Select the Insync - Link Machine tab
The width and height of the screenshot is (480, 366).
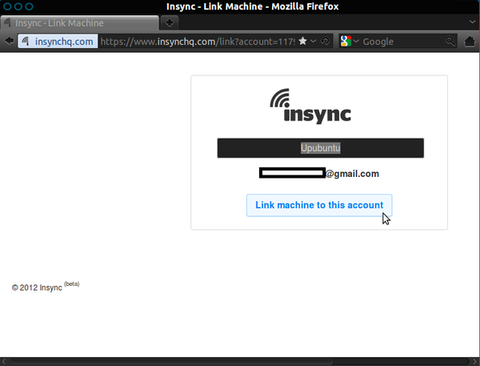coord(79,23)
